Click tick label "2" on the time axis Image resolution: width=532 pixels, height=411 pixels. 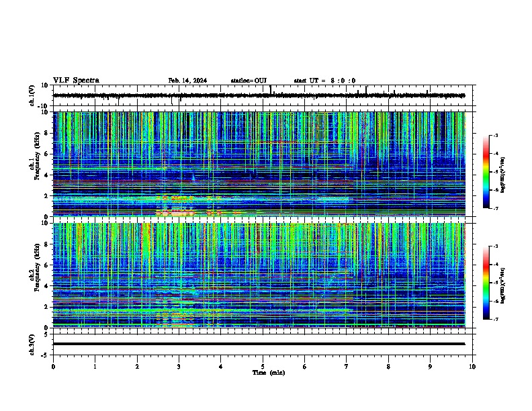137,367
